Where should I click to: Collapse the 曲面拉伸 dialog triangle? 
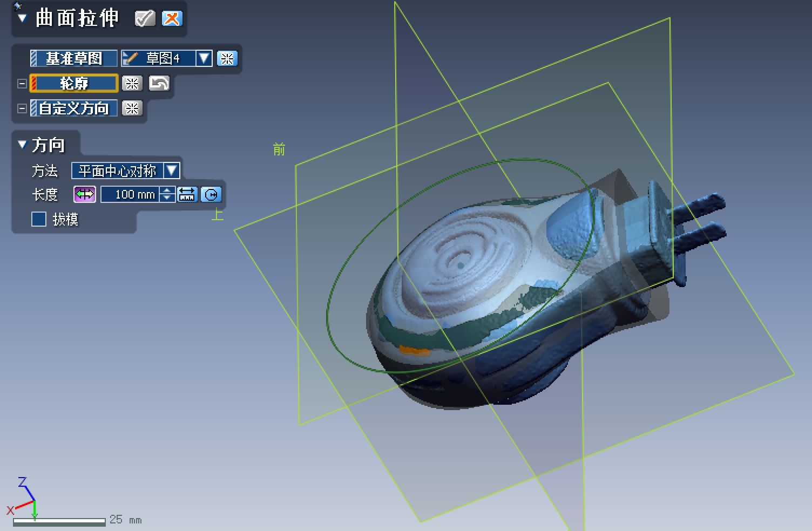click(22, 18)
